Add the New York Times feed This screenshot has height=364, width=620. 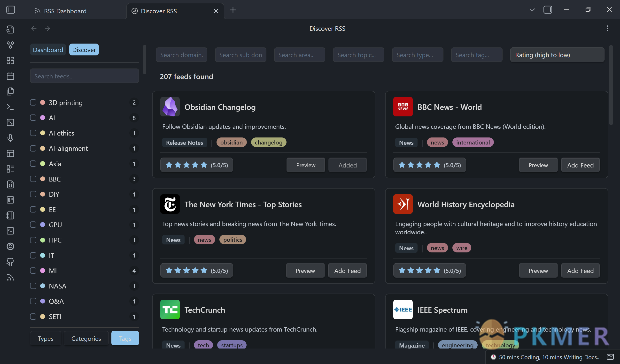(x=347, y=270)
